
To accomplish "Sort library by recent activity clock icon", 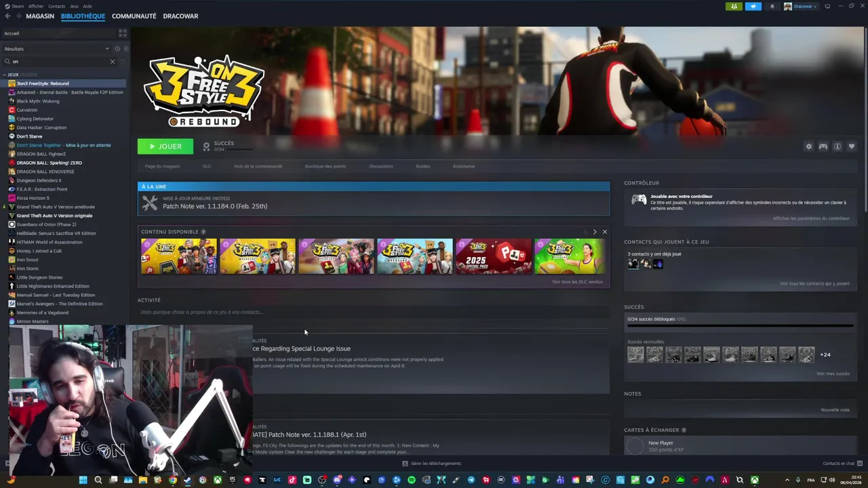I will pos(117,49).
